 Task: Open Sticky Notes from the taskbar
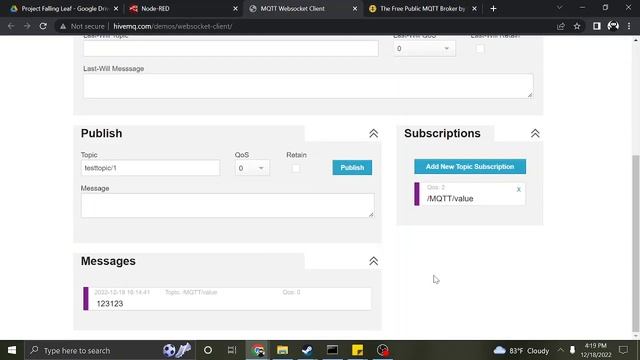click(357, 350)
